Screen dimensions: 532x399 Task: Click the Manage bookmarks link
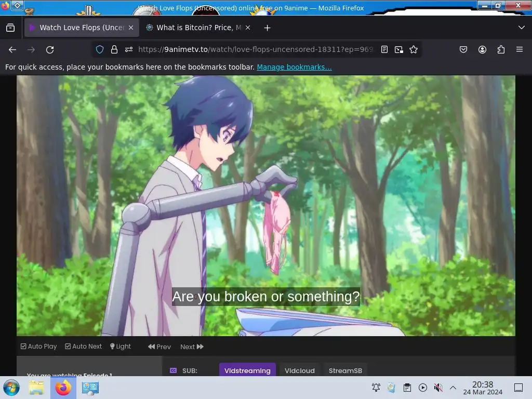pos(294,67)
